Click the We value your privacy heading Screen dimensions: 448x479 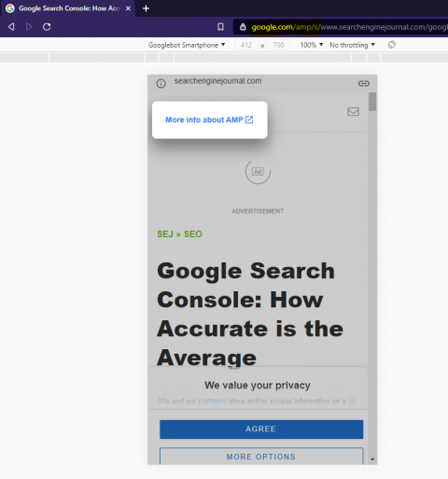pyautogui.click(x=258, y=386)
